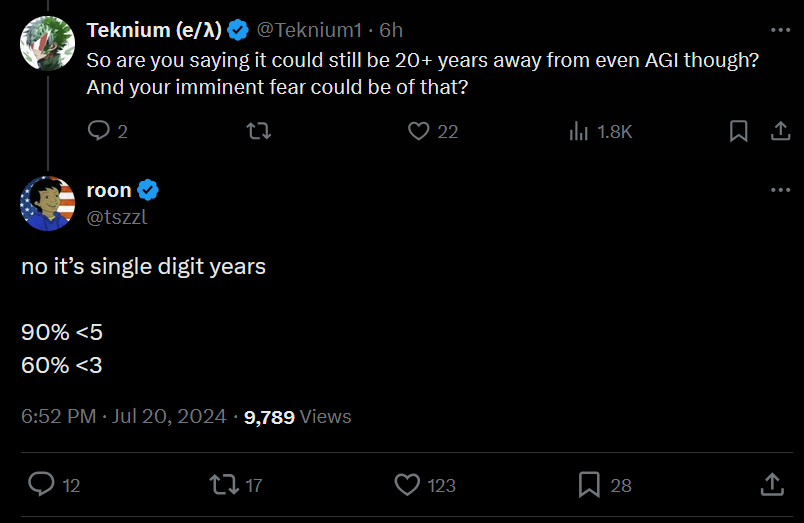
Task: Click the 6h timestamp on Teknium's tweet
Action: [x=391, y=30]
